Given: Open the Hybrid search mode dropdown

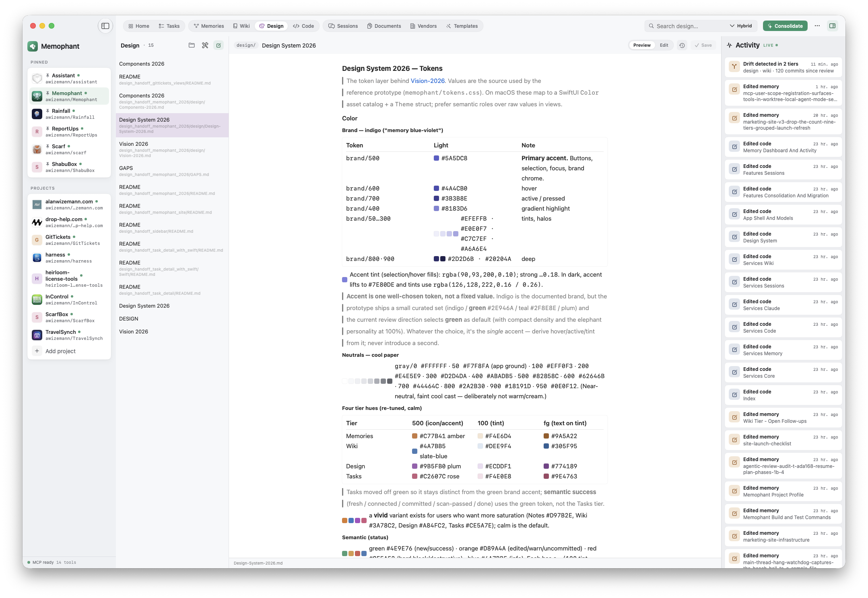Looking at the screenshot, I should click(x=741, y=26).
